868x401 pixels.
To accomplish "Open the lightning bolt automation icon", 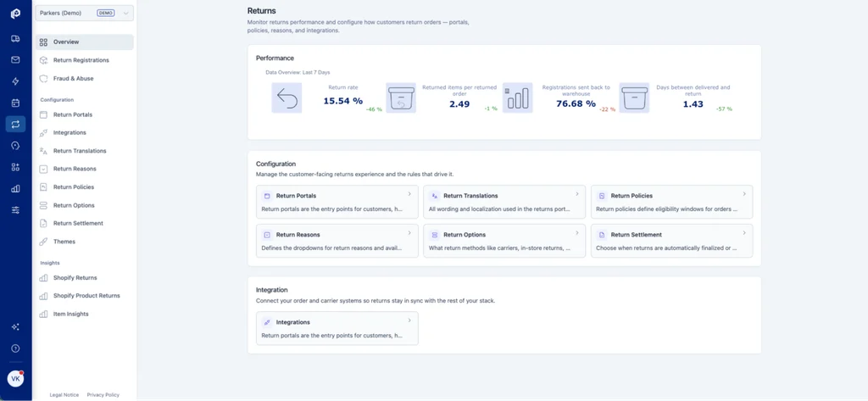I will point(15,81).
